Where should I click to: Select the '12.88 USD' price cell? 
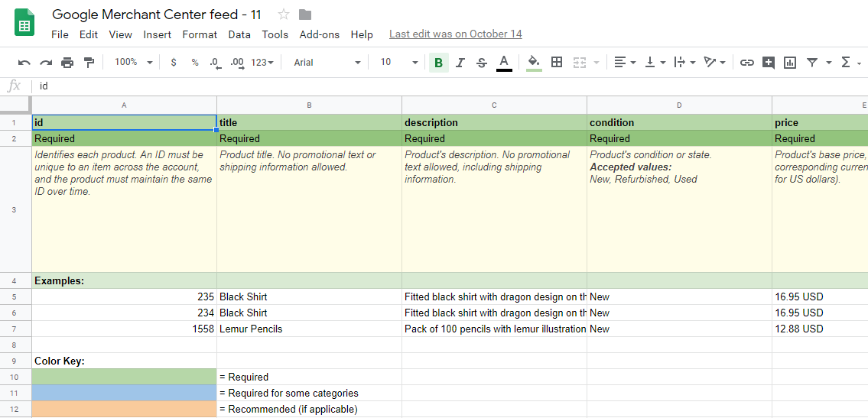coord(820,329)
